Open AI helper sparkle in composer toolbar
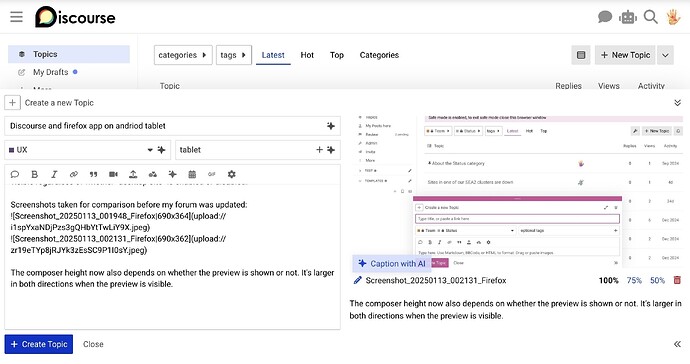690x364 pixels. 172,174
